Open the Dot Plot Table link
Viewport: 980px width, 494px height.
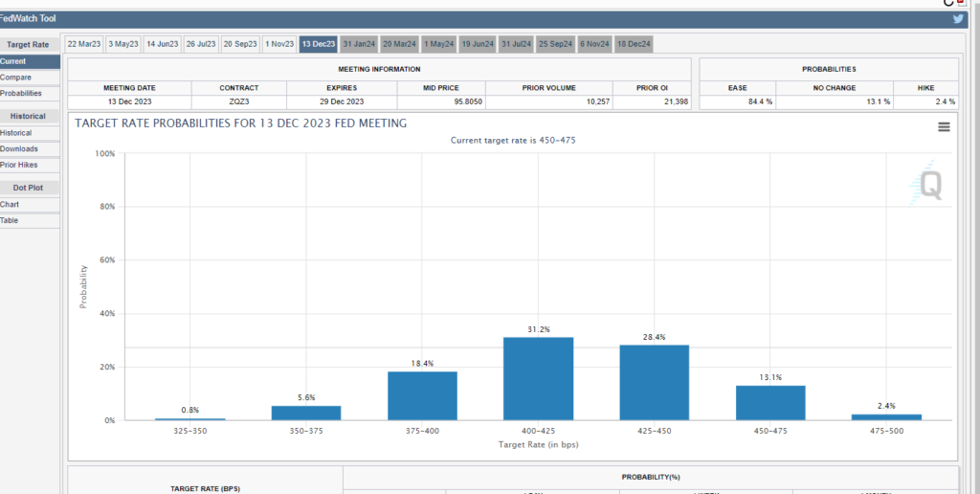10,221
